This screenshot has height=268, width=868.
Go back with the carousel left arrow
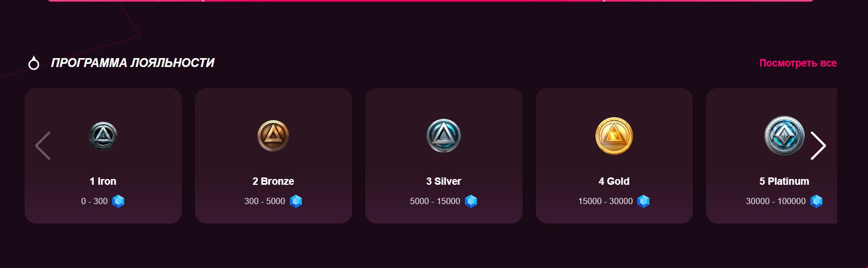42,146
